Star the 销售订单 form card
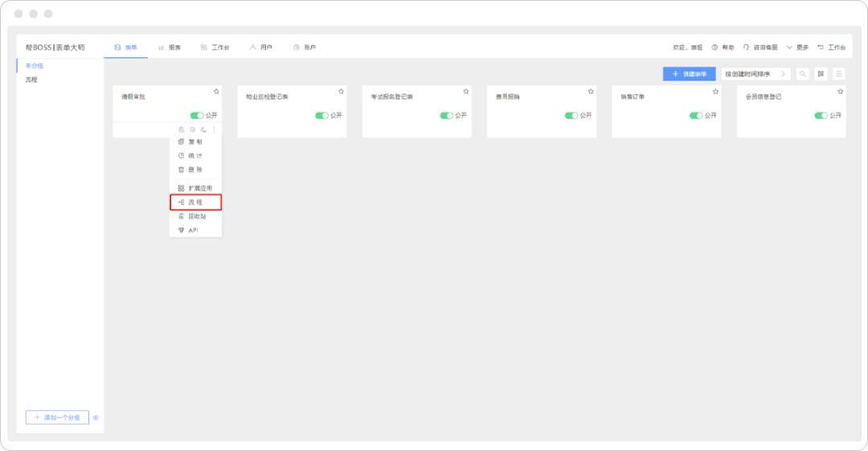The image size is (868, 451). coord(716,92)
